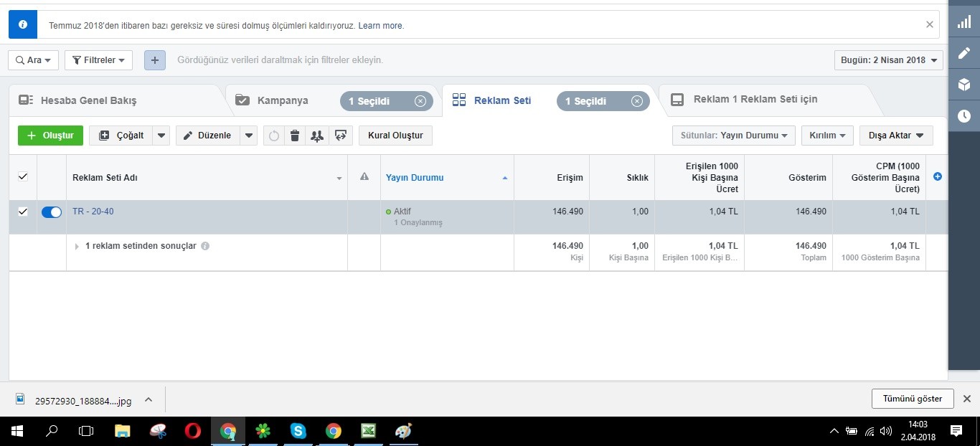Open File Explorer from the taskbar
The width and height of the screenshot is (980, 446).
tap(123, 431)
